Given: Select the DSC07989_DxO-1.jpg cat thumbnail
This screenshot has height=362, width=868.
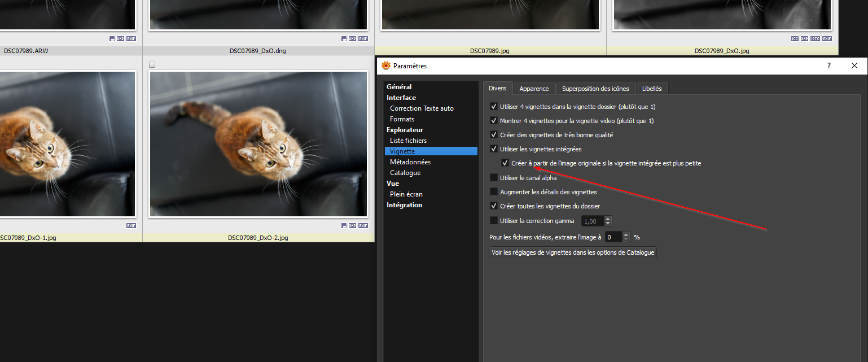Looking at the screenshot, I should point(68,144).
